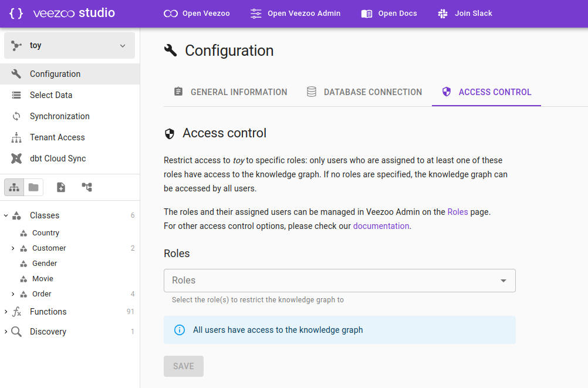Click the Tenant Access hierarchy icon
Image resolution: width=588 pixels, height=388 pixels.
pyautogui.click(x=16, y=137)
